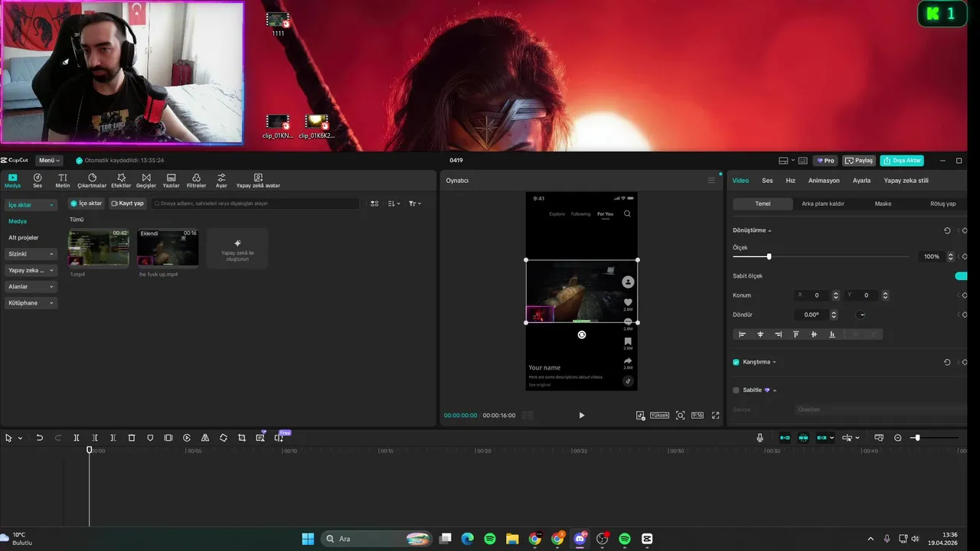
Task: Add keyframe diamond for Ölçek
Action: [964, 256]
